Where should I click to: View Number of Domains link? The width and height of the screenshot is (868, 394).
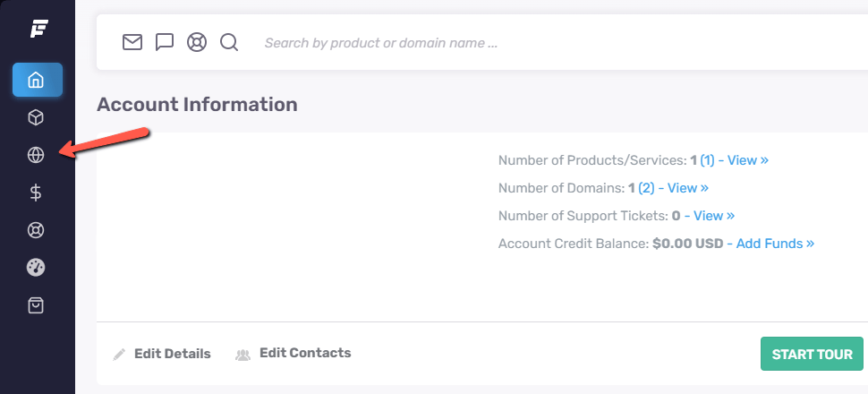[x=674, y=188]
